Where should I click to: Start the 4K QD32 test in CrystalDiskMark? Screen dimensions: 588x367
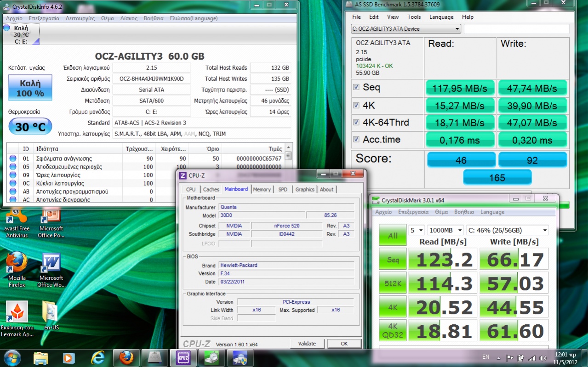tap(393, 331)
